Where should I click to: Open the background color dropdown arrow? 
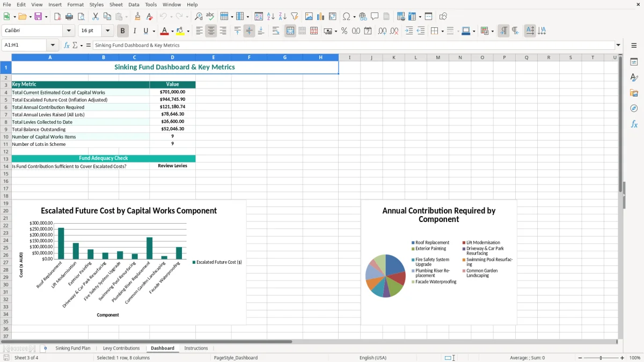[x=188, y=31]
